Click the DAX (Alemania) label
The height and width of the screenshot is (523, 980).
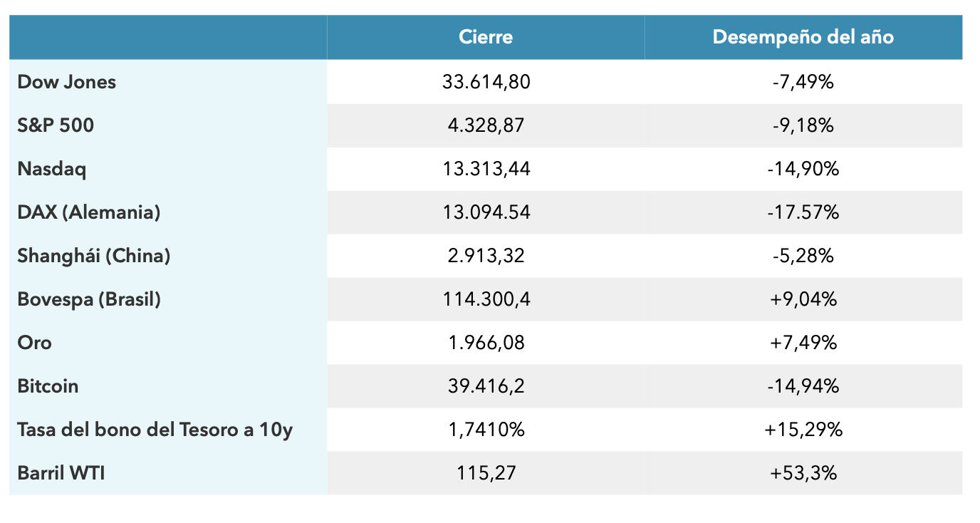[89, 212]
